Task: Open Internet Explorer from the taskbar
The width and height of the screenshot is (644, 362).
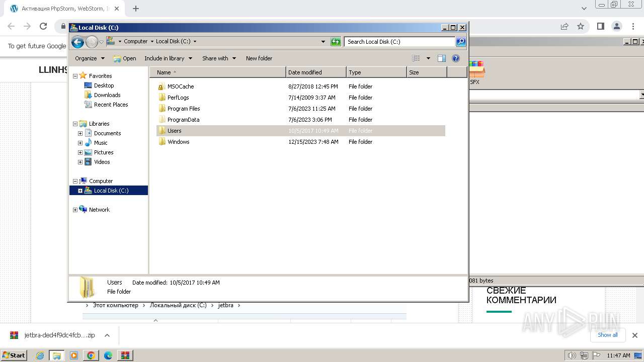Action: coord(40,355)
